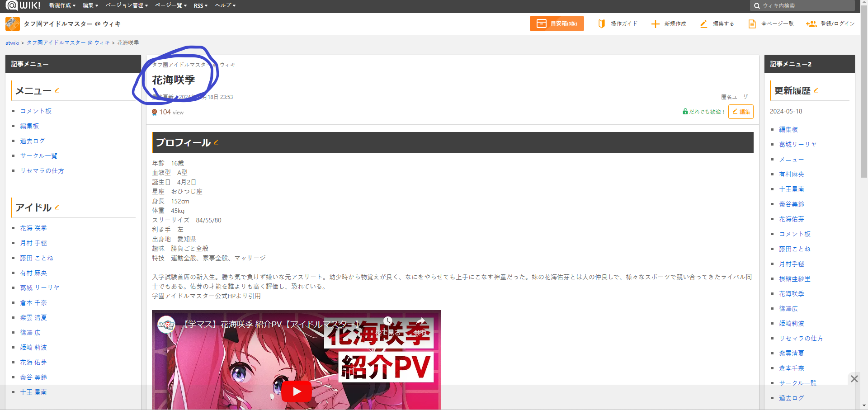Click the edit pencil beside 更新履歴 heading

click(x=816, y=90)
